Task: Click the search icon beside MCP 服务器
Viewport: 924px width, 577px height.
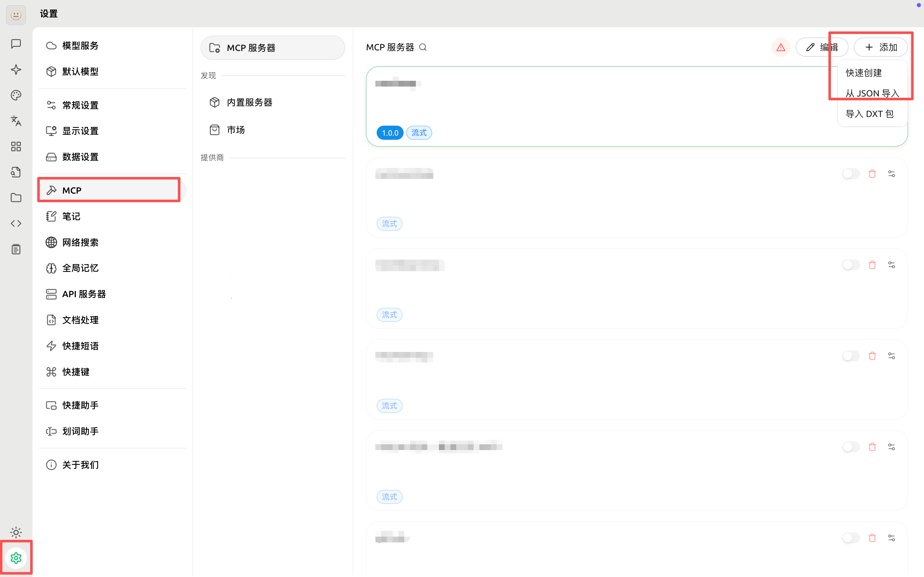Action: (423, 47)
